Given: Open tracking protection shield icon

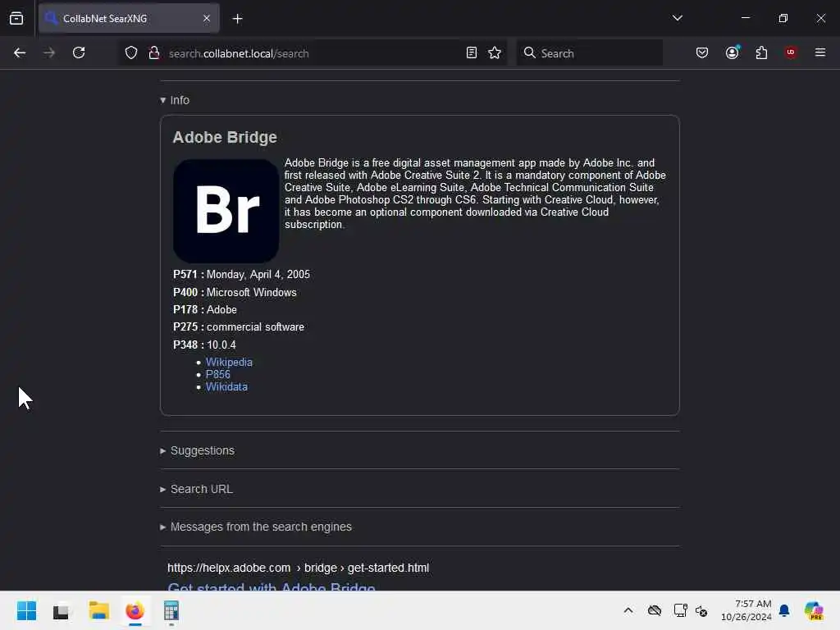Looking at the screenshot, I should [x=131, y=53].
